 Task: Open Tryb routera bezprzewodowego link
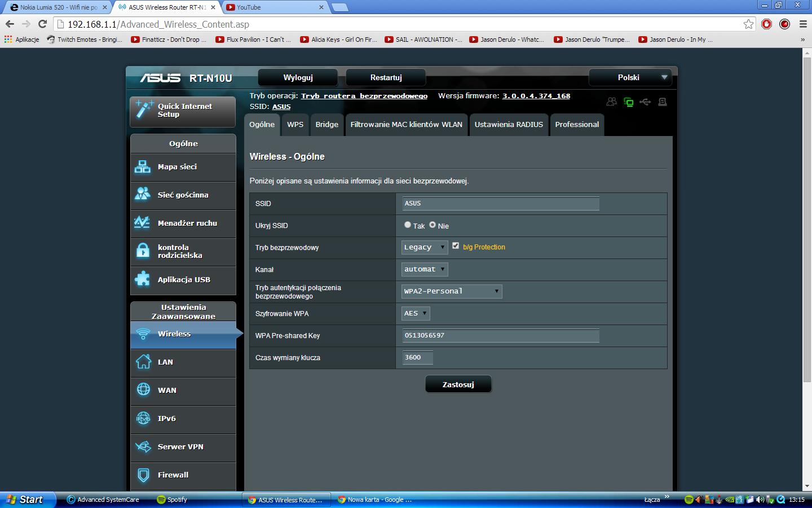click(x=364, y=96)
